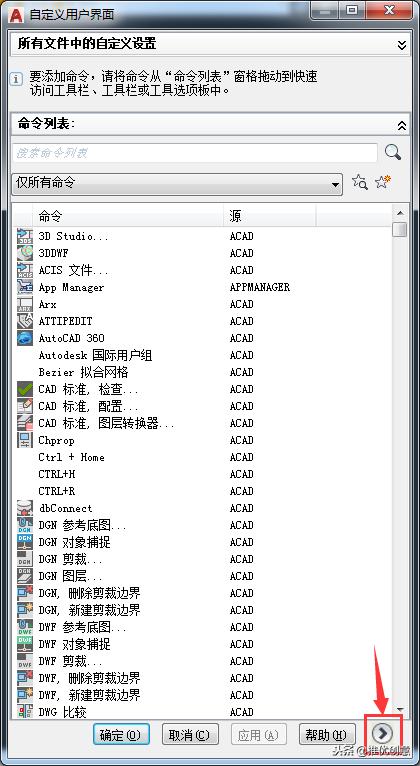Screen dimensions: 420x766
Task: Click the dbConnect command icon
Action: 24,508
